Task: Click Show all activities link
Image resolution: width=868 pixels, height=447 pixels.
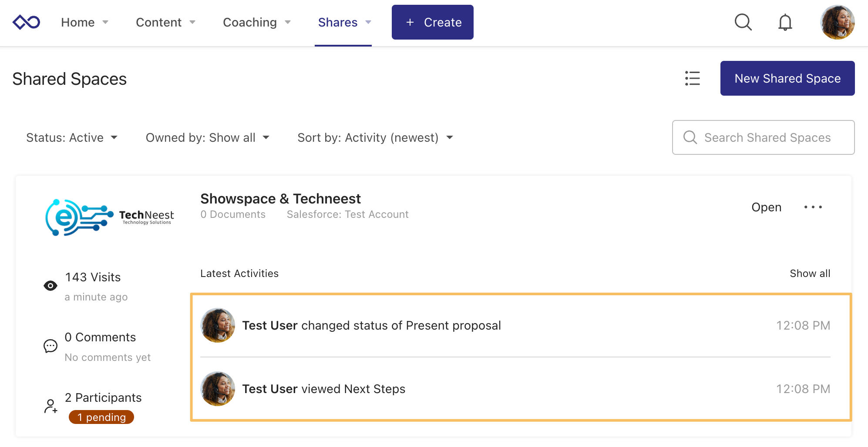Action: (x=810, y=274)
